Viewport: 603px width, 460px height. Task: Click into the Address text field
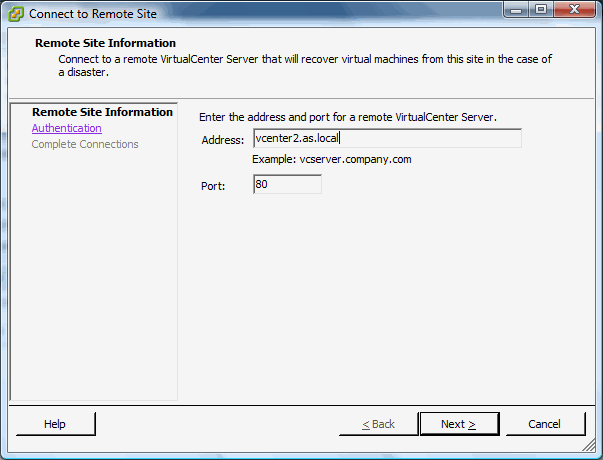coord(387,138)
